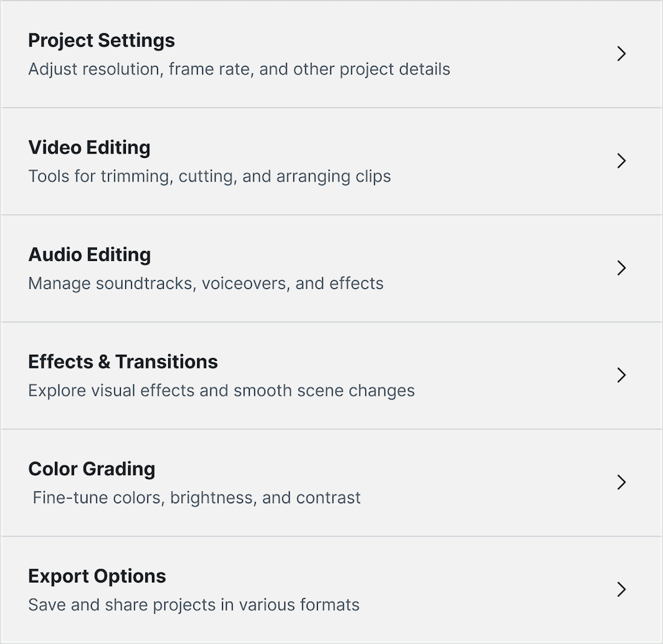This screenshot has width=663, height=644.
Task: Open Effects & Transitions
Action: [x=331, y=375]
